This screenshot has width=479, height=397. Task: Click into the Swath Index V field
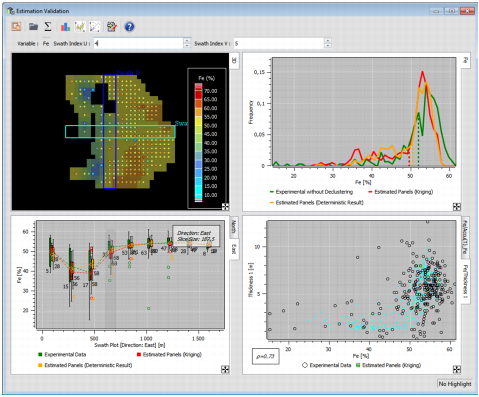click(x=279, y=43)
